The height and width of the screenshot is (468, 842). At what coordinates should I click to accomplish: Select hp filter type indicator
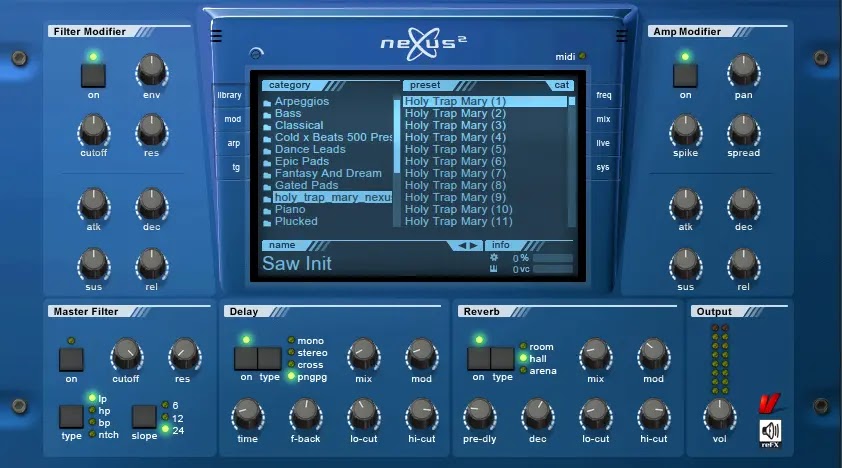pos(92,411)
